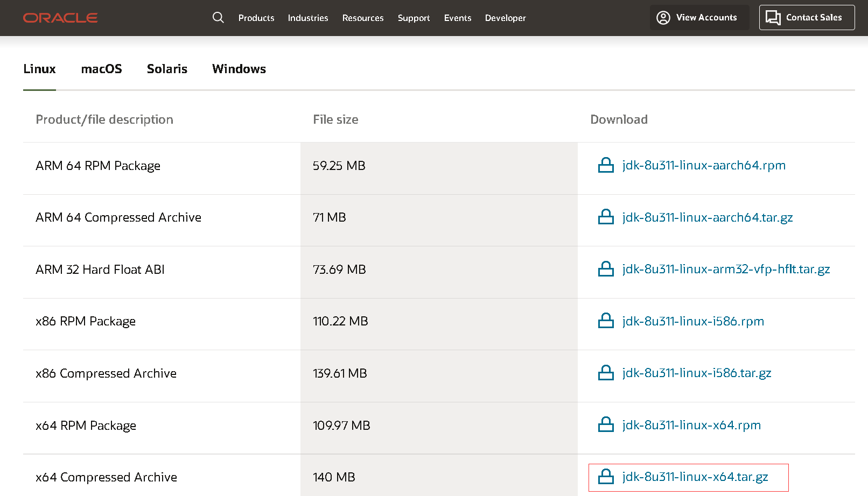Image resolution: width=868 pixels, height=496 pixels.
Task: Click lock icon beside jdk-8u311-linux-aarch64.tar.gz
Action: click(606, 217)
